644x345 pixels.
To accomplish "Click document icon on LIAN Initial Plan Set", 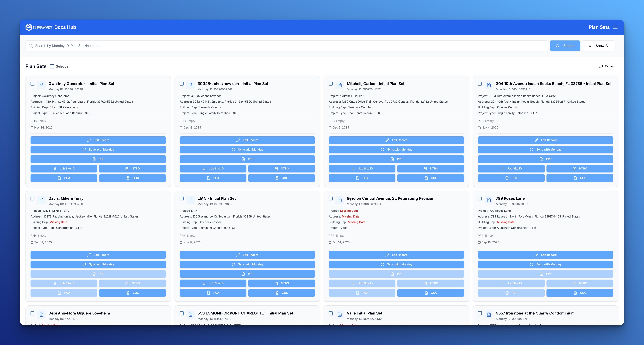I will pyautogui.click(x=190, y=200).
